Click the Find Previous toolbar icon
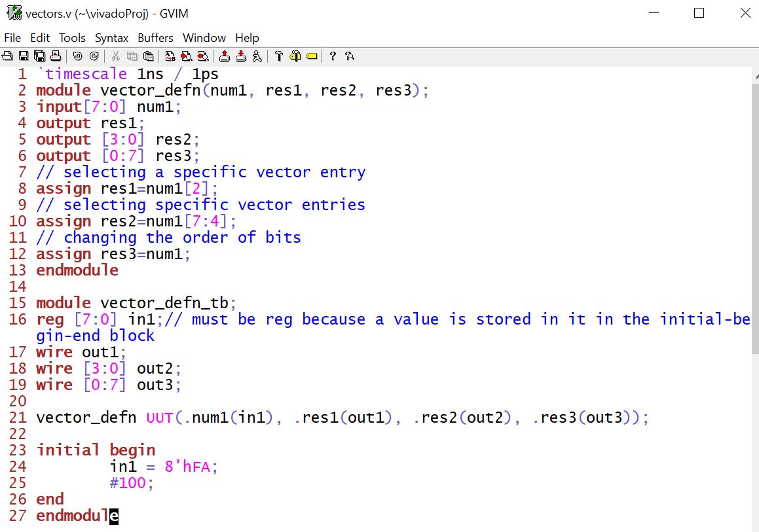The image size is (759, 532). [x=203, y=56]
